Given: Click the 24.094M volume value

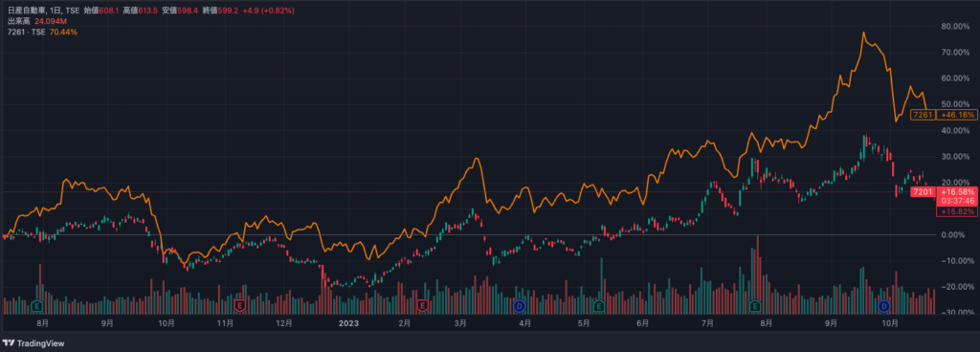Looking at the screenshot, I should 52,21.
